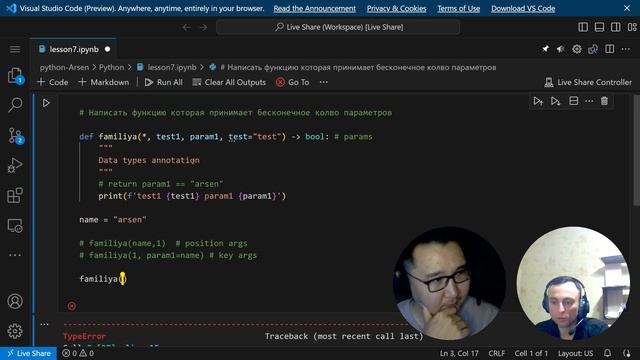Open the Accounts menu
The width and height of the screenshot is (640, 360).
(x=15, y=301)
